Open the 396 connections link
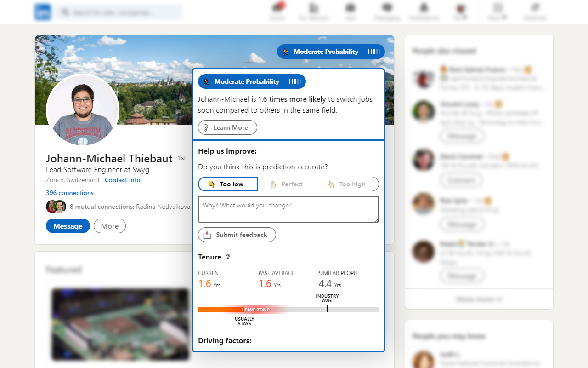Image resolution: width=588 pixels, height=368 pixels. 70,193
